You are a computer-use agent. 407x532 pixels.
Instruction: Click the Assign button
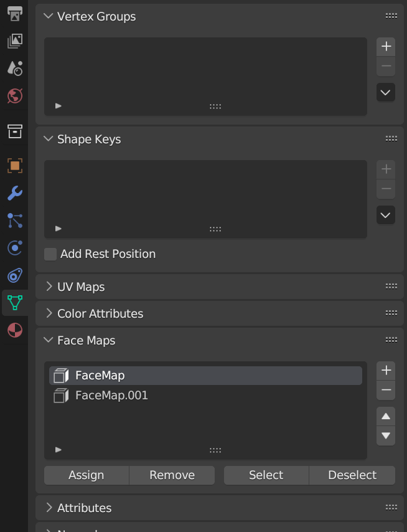(x=86, y=475)
